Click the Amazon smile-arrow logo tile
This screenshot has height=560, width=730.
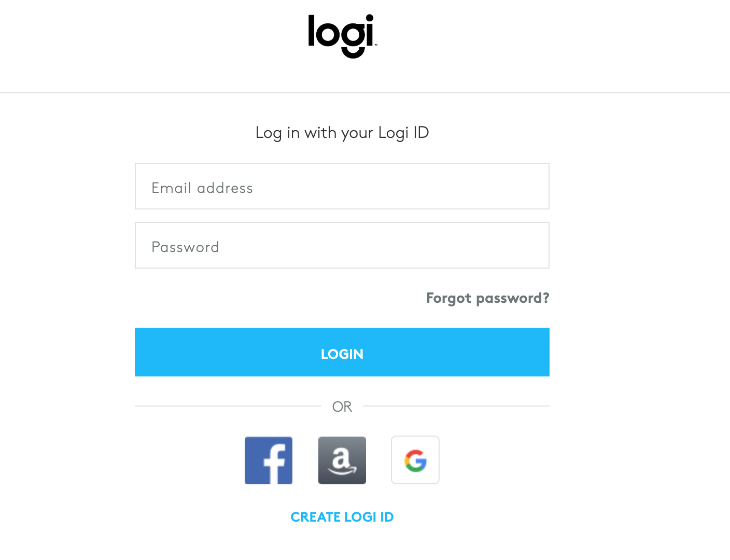coord(342,460)
